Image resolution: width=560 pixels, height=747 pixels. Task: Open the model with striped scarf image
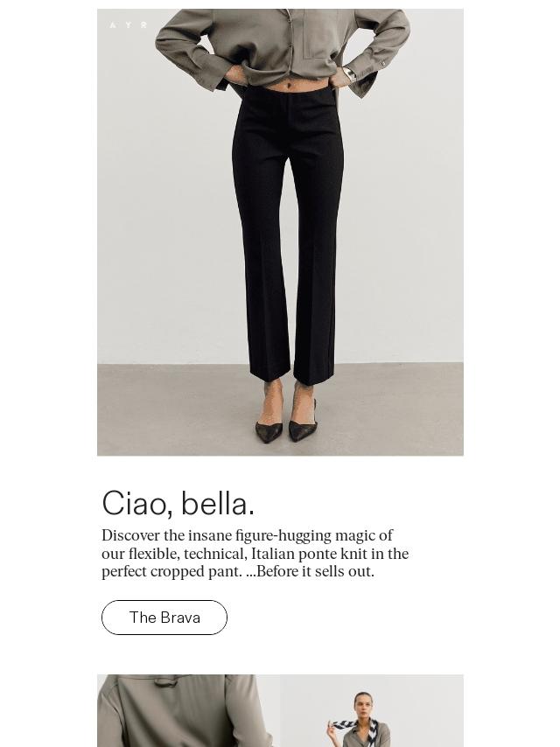tap(372, 710)
